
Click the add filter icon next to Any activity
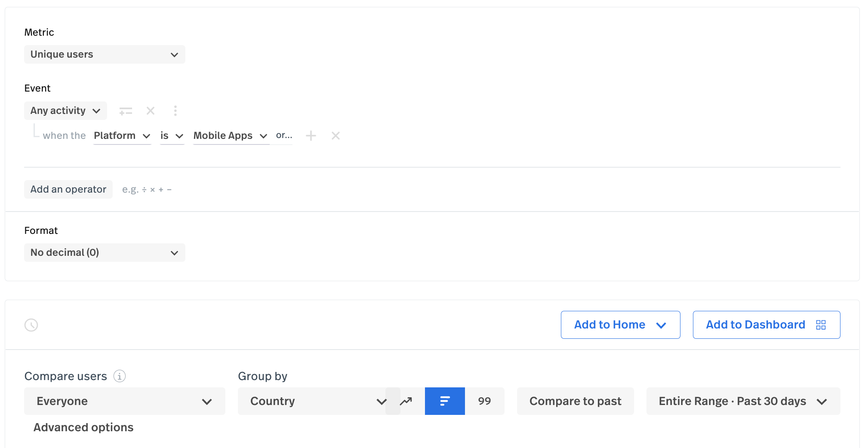click(x=126, y=110)
